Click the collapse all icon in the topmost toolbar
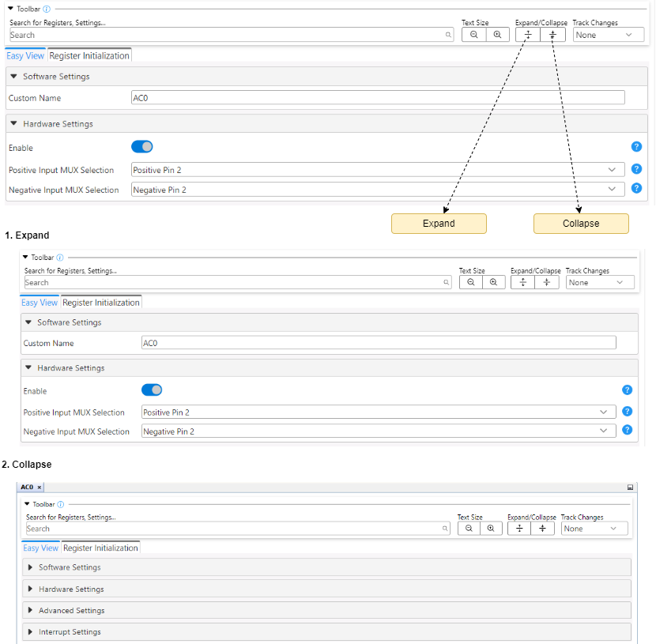This screenshot has height=644, width=656. pos(552,35)
